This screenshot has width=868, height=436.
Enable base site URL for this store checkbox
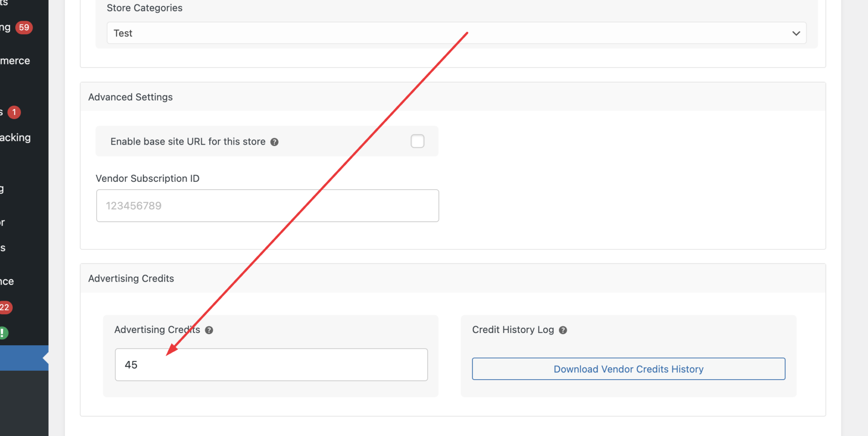pyautogui.click(x=417, y=141)
